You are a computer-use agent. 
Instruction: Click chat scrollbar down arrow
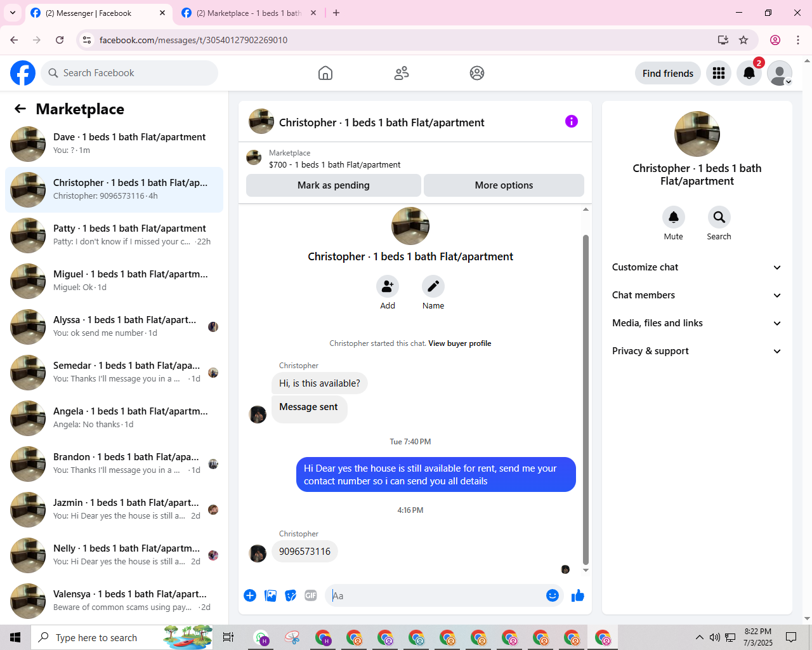click(586, 570)
